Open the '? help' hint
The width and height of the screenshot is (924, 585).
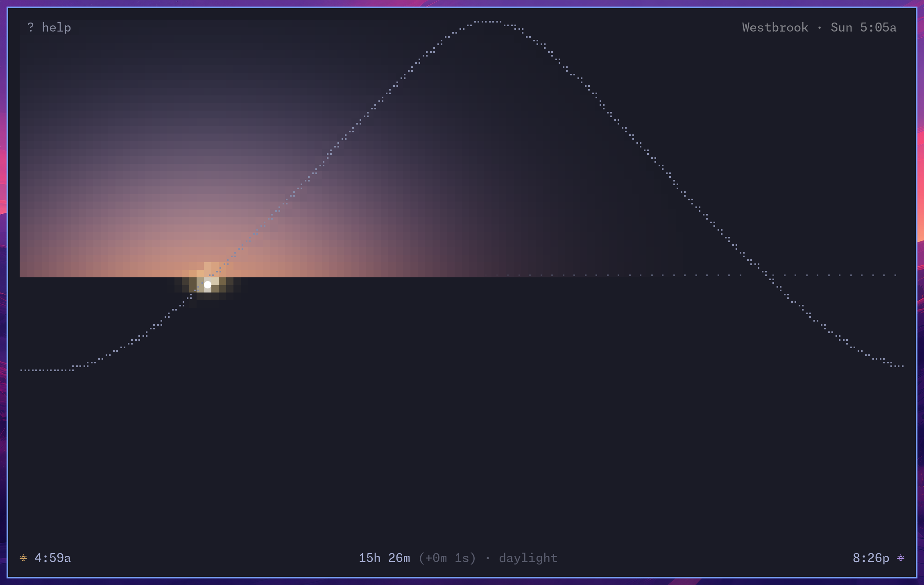coord(49,28)
